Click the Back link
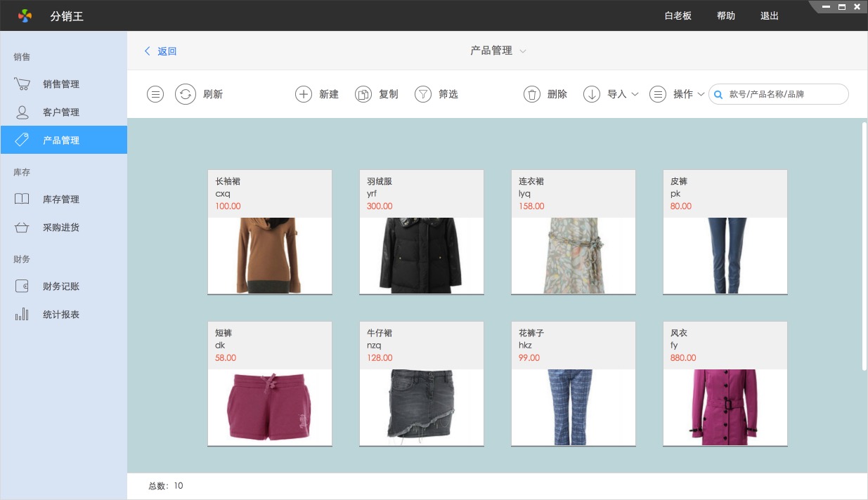The width and height of the screenshot is (868, 500). point(161,51)
